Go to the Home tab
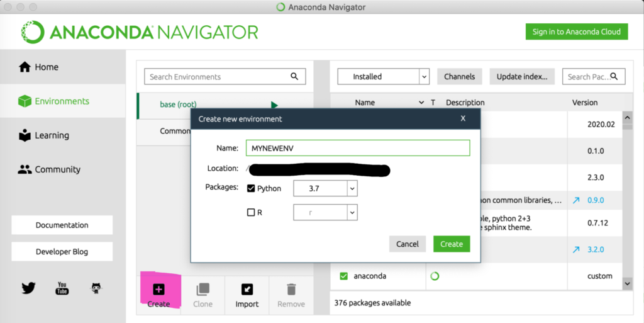This screenshot has width=644, height=323. pyautogui.click(x=63, y=67)
